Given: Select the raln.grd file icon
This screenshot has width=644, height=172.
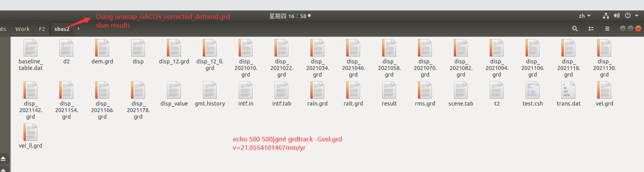Looking at the screenshot, I should (x=317, y=90).
